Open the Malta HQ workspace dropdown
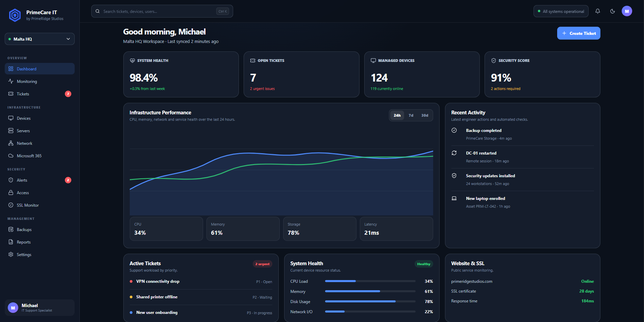644x322 pixels. pos(40,39)
